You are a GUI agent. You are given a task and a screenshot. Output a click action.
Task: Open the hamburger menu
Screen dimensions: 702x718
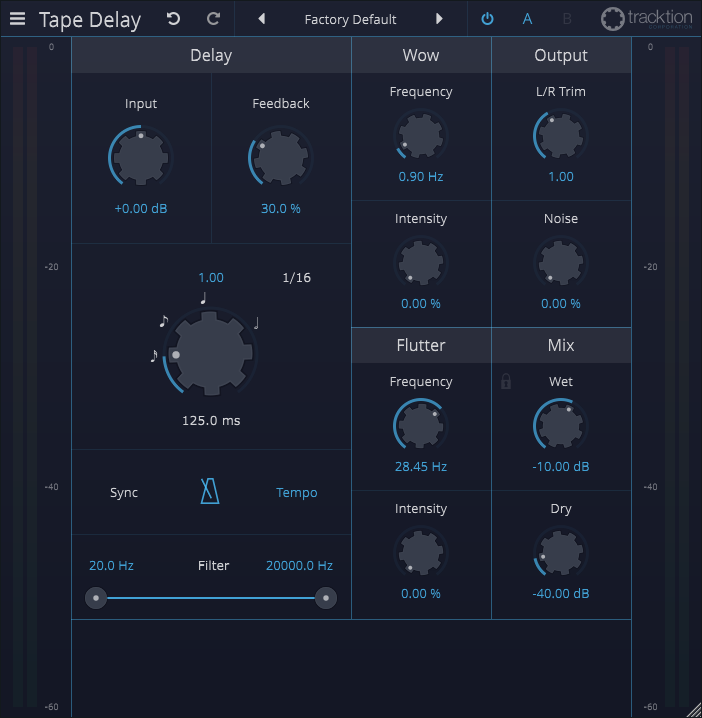[x=17, y=18]
